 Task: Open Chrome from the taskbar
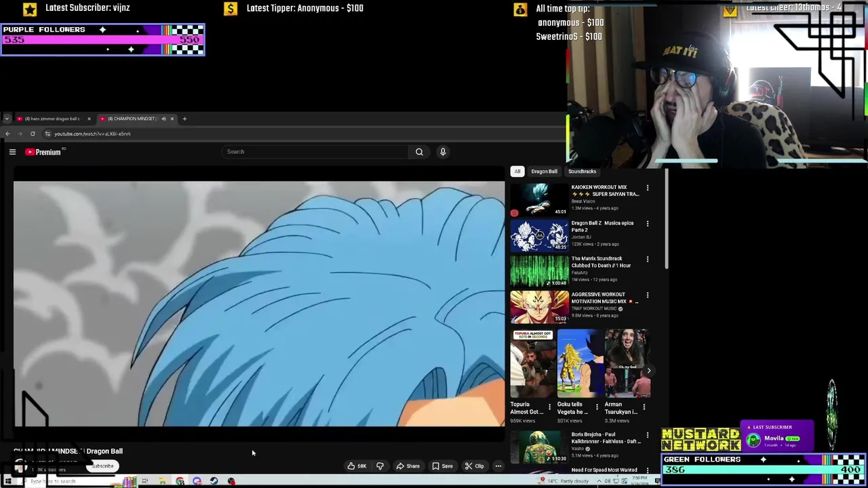[x=180, y=481]
